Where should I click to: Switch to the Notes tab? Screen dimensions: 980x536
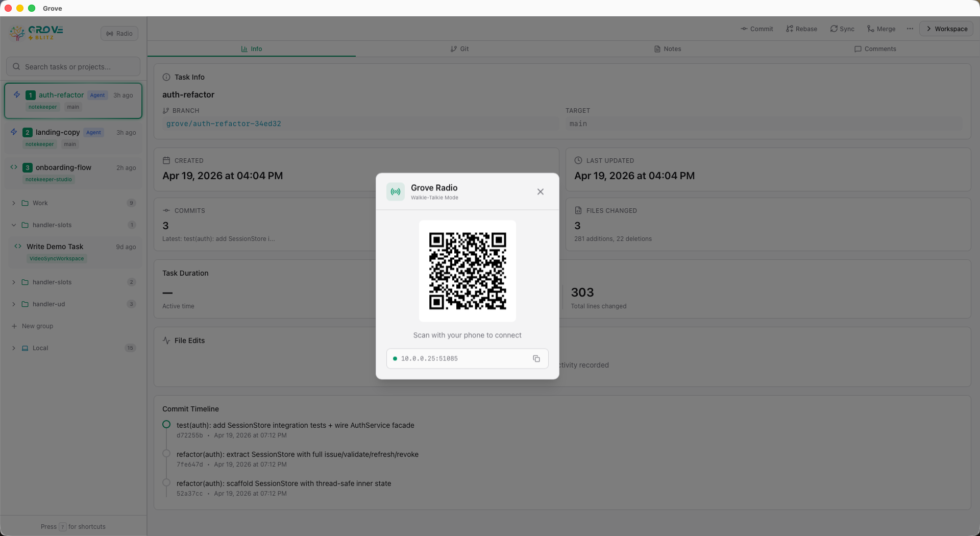[x=668, y=49]
